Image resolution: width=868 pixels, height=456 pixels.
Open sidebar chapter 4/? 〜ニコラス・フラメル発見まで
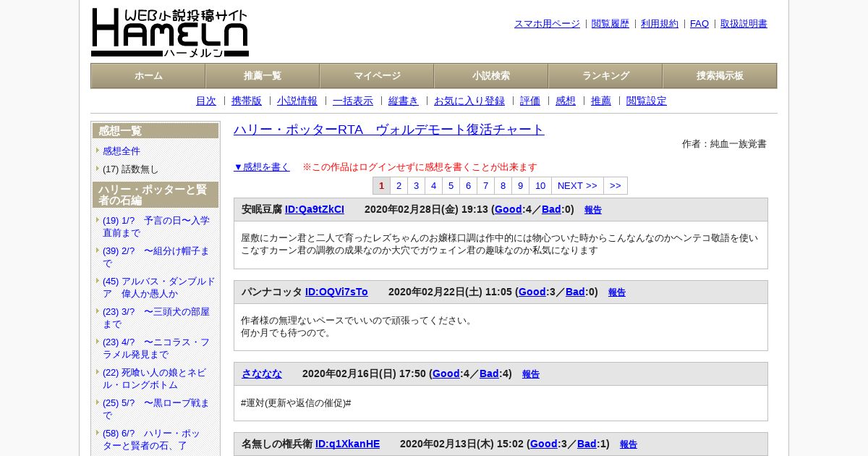(x=156, y=348)
